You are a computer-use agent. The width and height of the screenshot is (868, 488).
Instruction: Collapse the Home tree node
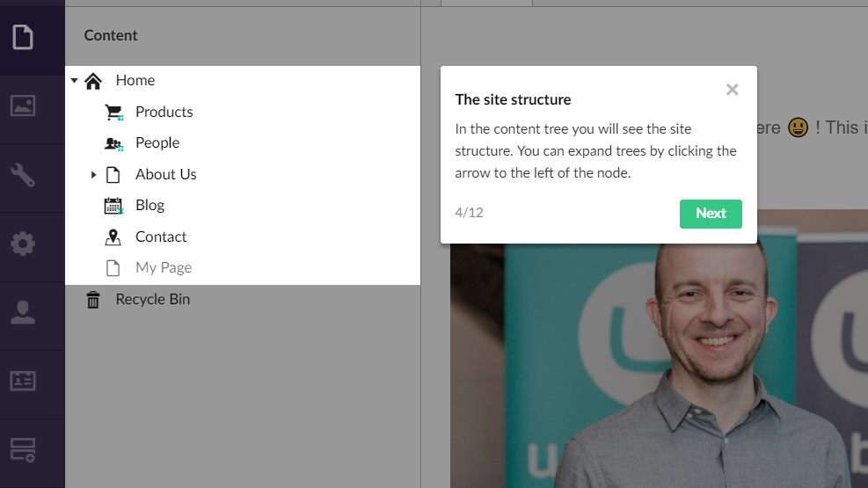point(75,81)
